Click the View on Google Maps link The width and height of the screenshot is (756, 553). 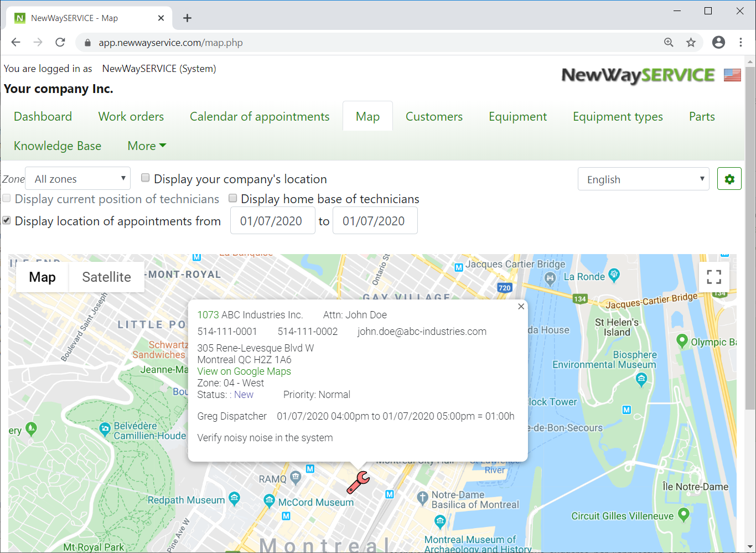click(x=244, y=371)
